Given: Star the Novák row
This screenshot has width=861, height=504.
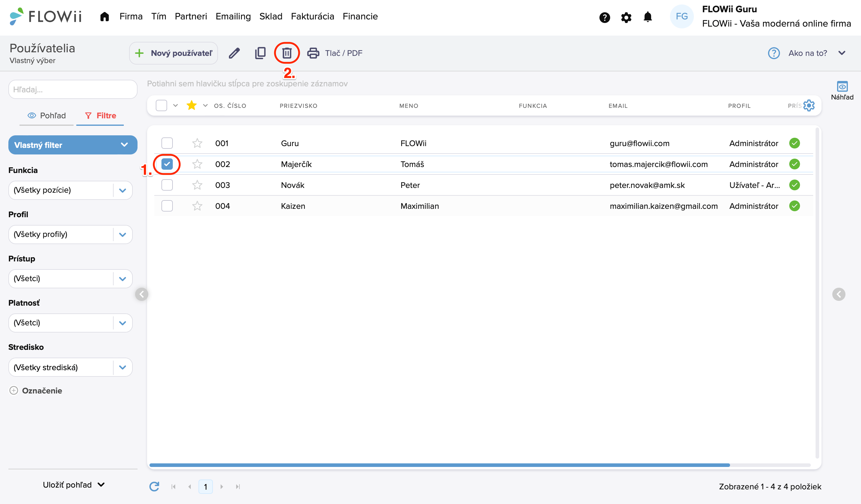Looking at the screenshot, I should click(x=197, y=185).
